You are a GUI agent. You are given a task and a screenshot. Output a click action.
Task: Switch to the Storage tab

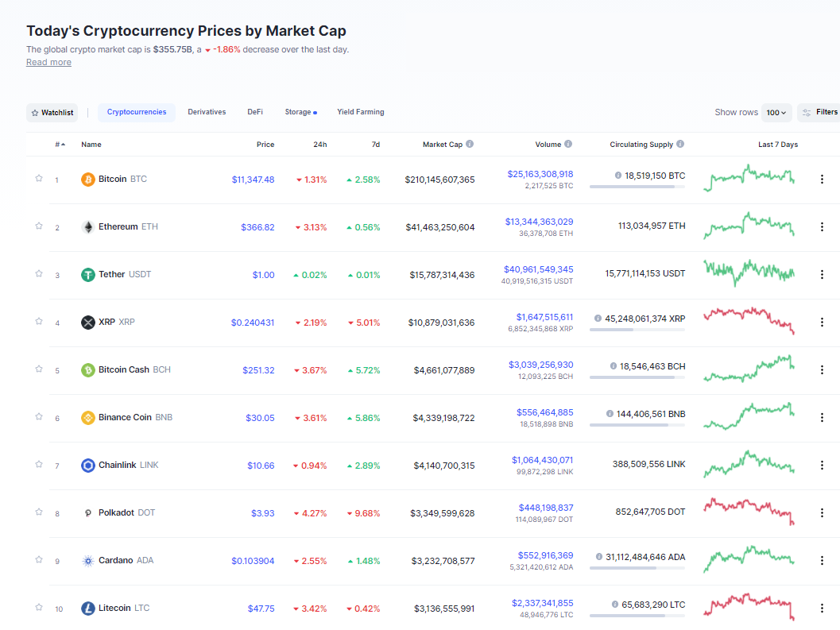click(x=300, y=113)
